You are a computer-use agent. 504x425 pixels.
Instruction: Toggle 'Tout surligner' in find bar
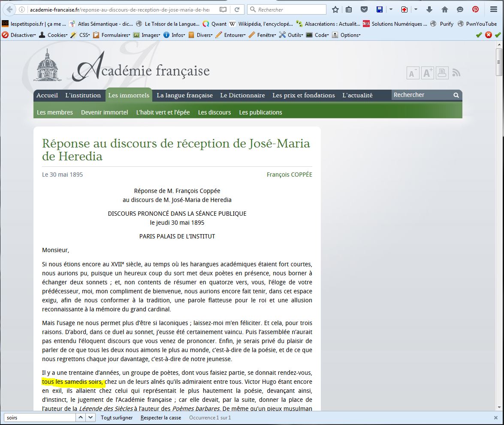tap(117, 418)
